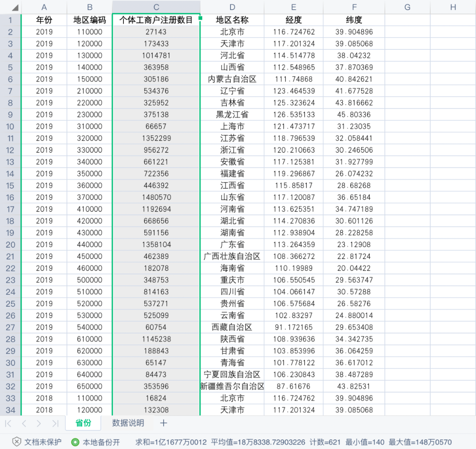Add a new sheet with the plus icon
The image size is (476, 449).
point(164,423)
